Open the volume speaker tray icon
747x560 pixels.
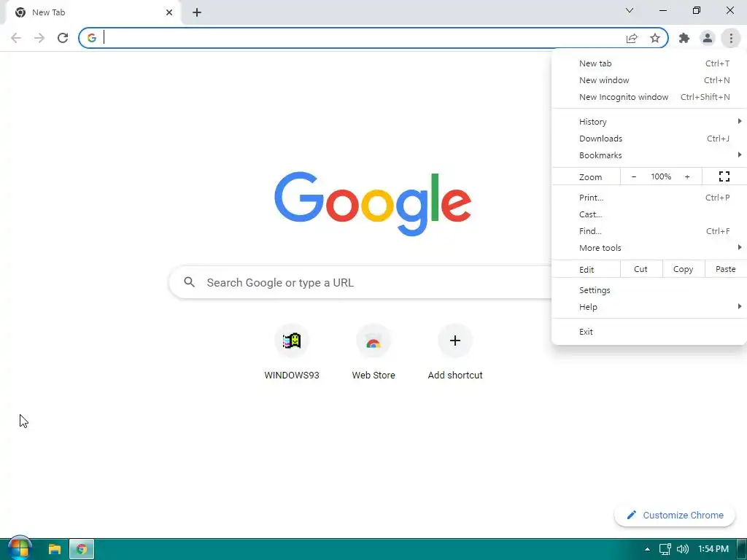click(683, 550)
